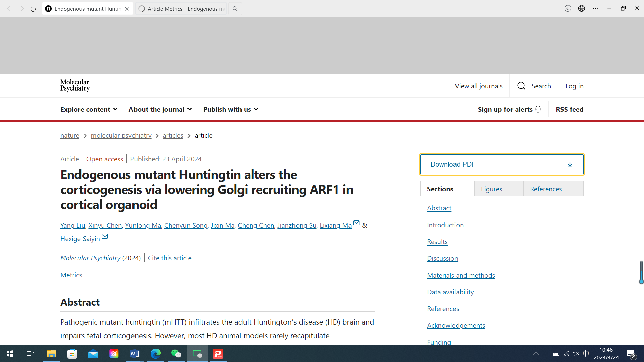Image resolution: width=644 pixels, height=362 pixels.
Task: Open the browser downloads icon
Action: tap(568, 9)
